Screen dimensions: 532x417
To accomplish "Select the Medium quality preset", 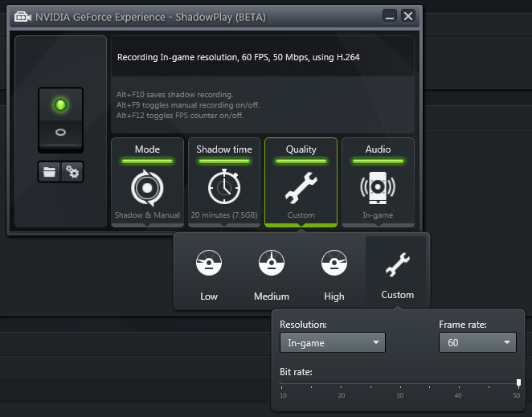I will [x=272, y=275].
